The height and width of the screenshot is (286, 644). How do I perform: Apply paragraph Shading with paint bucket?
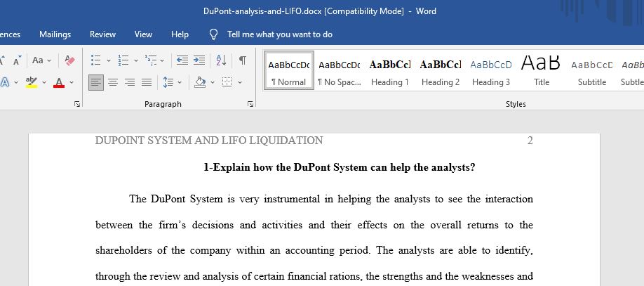[x=200, y=82]
